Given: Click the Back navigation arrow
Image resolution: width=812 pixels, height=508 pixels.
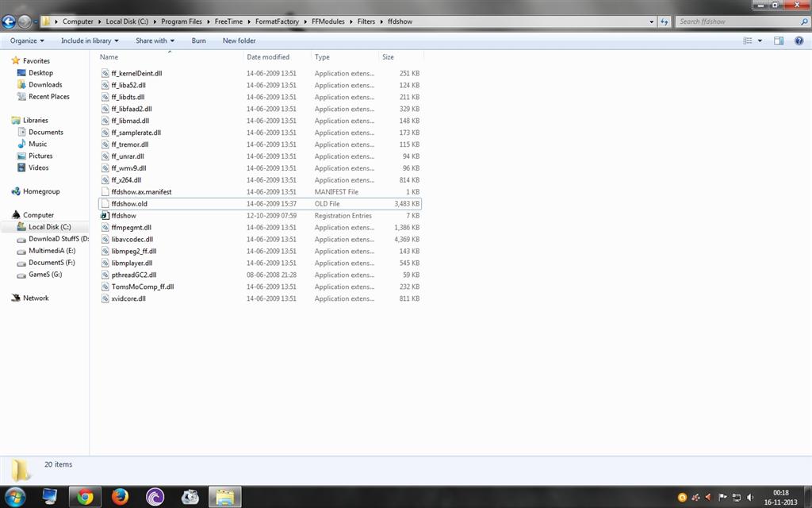Looking at the screenshot, I should (x=9, y=21).
